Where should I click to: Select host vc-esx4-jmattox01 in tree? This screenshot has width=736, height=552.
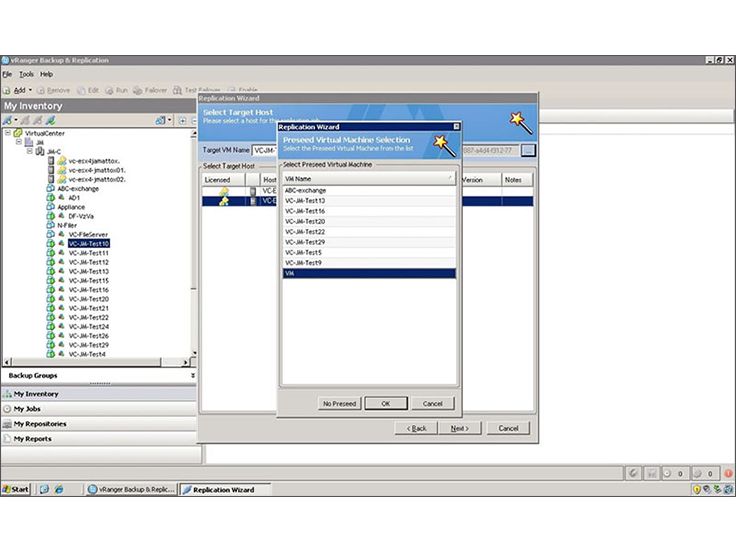(97, 170)
